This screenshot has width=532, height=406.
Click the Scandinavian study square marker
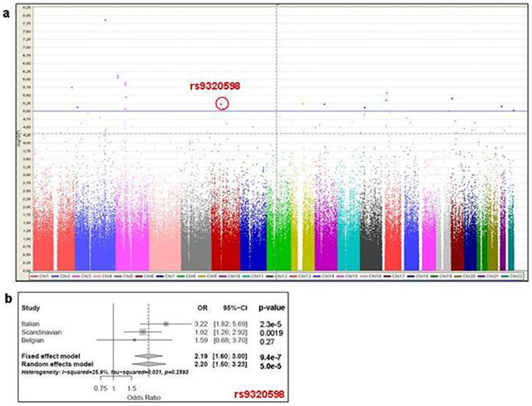click(x=143, y=332)
